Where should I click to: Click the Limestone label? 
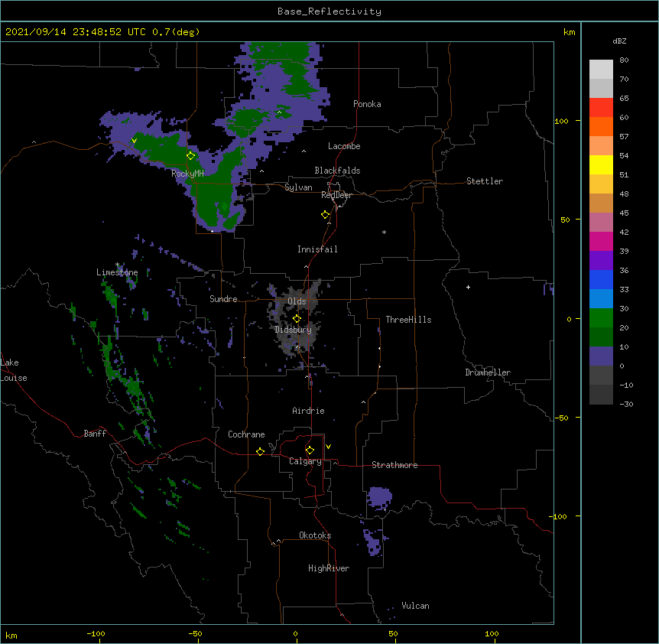click(117, 272)
